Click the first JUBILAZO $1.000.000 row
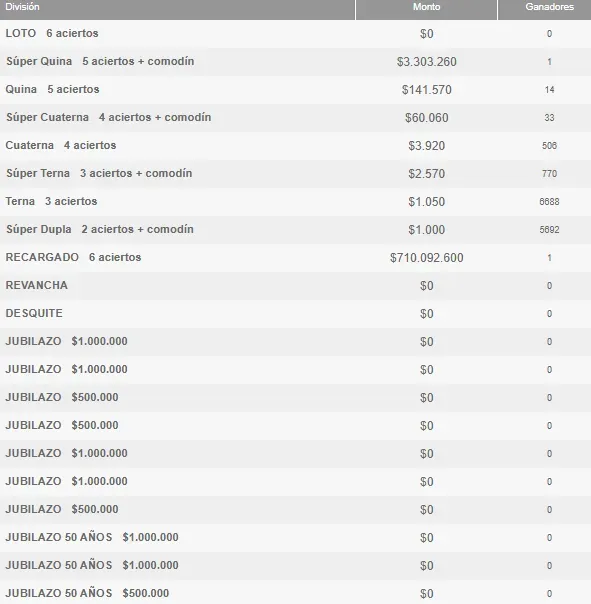The width and height of the screenshot is (591, 604). [x=296, y=341]
